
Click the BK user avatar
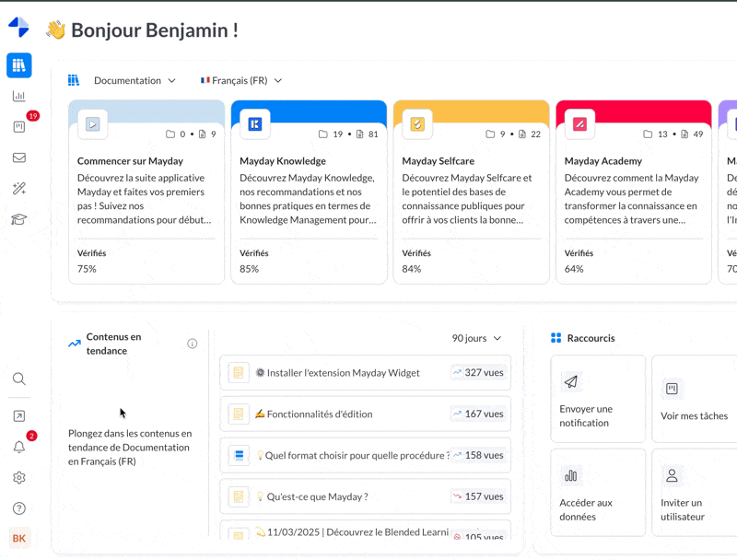[x=19, y=539]
